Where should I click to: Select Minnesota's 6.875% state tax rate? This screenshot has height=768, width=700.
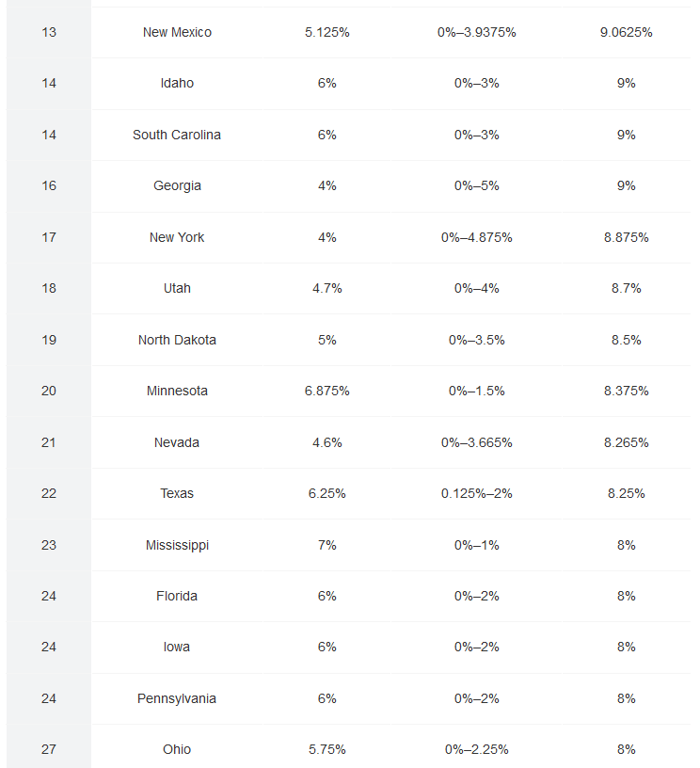coord(326,391)
